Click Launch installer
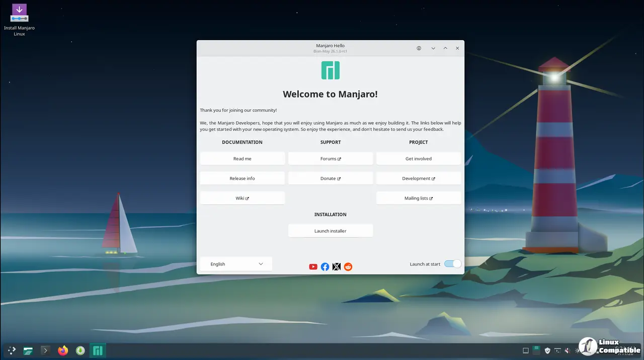 click(x=331, y=231)
